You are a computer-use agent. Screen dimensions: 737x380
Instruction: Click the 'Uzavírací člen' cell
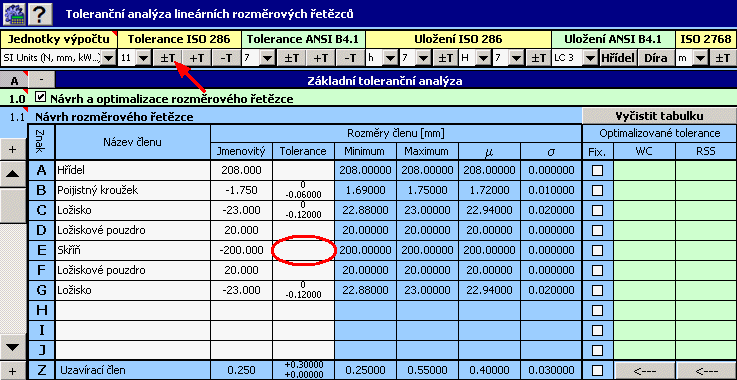[x=133, y=371]
